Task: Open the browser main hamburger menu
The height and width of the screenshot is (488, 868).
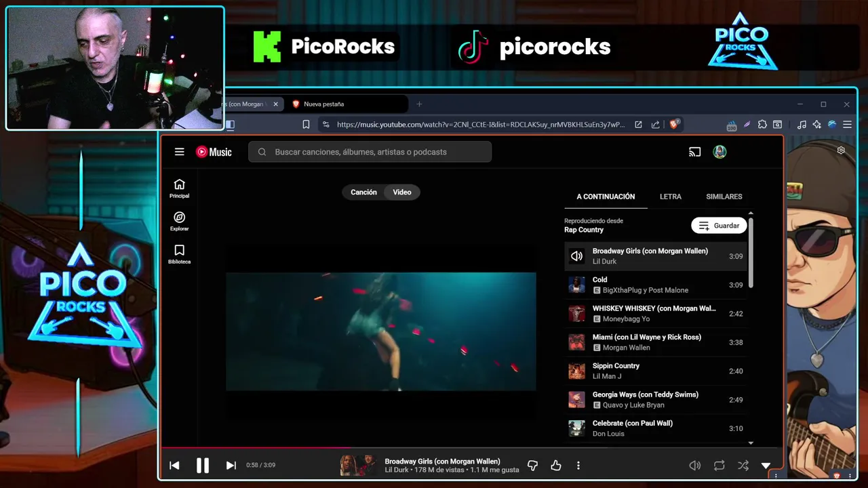Action: 847,125
